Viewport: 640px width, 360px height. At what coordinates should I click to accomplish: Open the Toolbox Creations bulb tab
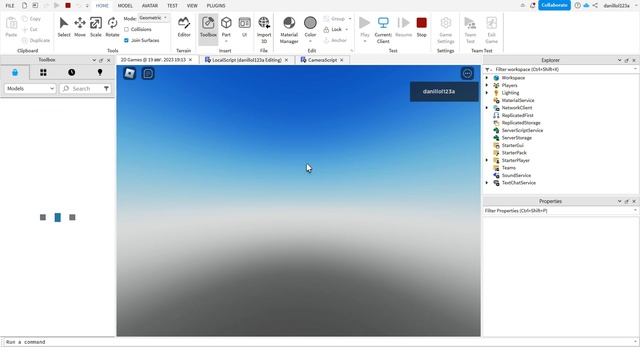(100, 73)
